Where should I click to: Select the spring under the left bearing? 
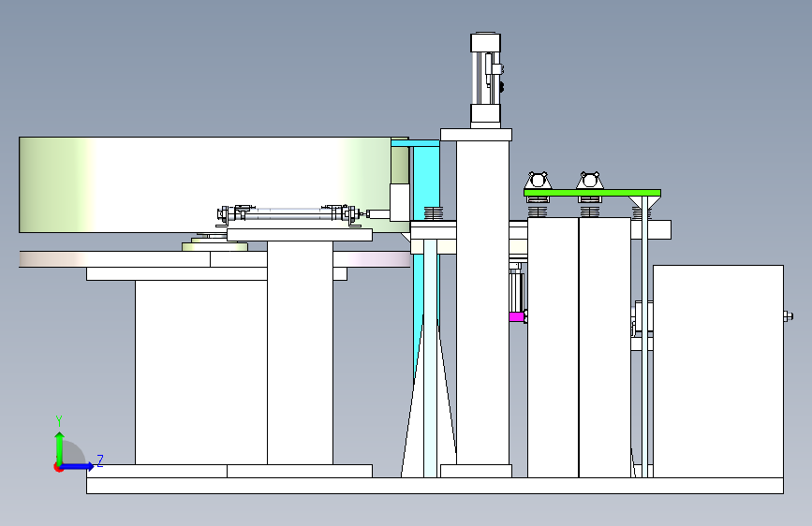click(538, 212)
